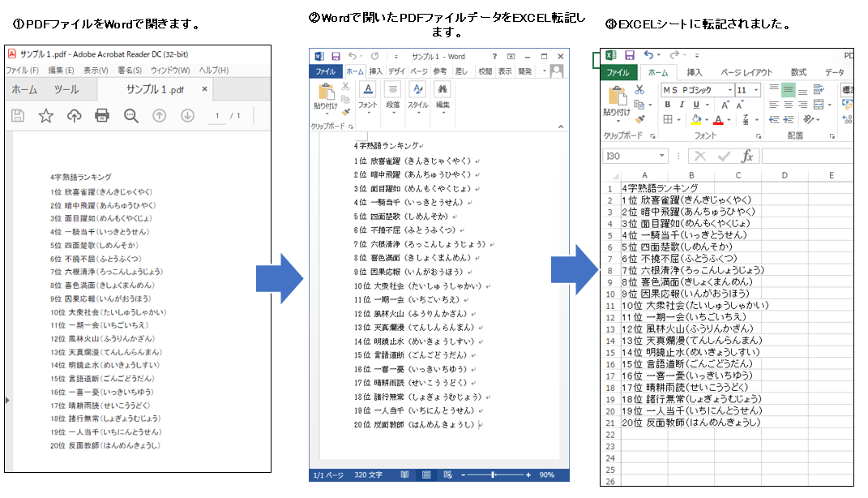Toggle italic formatting in Excel
This screenshot has height=498, width=868.
(682, 105)
